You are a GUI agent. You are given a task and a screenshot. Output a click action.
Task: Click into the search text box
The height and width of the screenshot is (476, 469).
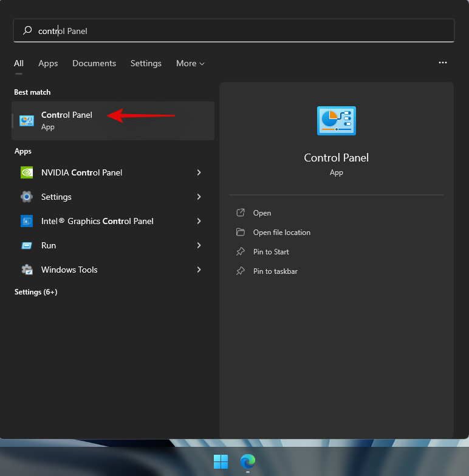tap(243, 30)
